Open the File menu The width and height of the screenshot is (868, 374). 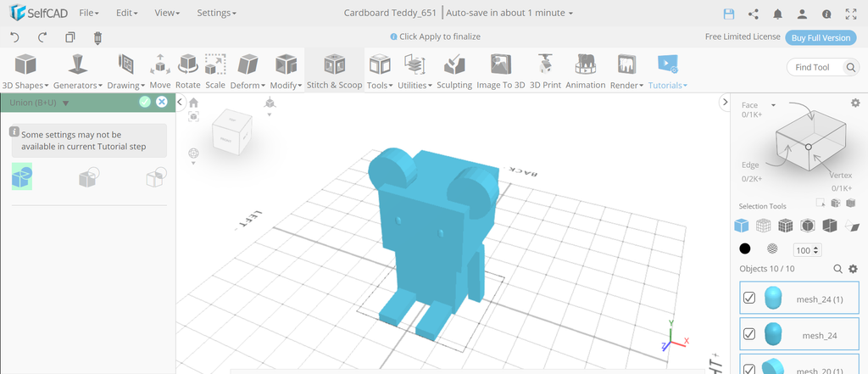88,13
